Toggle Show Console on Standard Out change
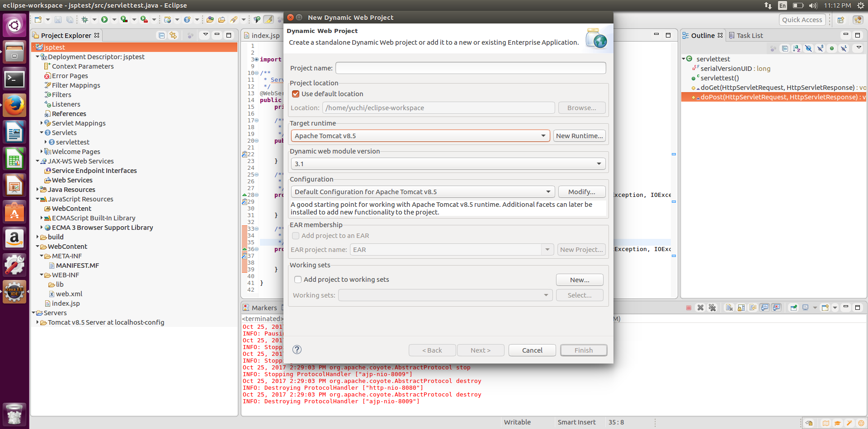The image size is (868, 429). pyautogui.click(x=764, y=308)
